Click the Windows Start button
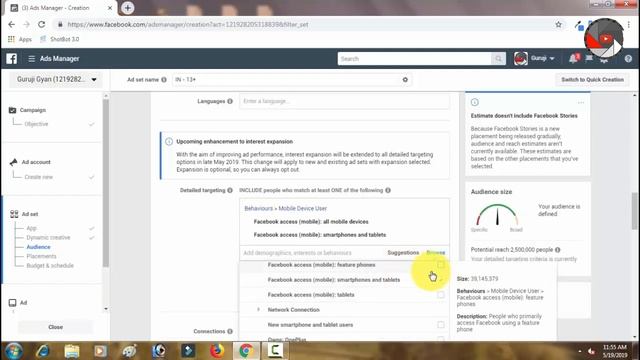640x360 pixels. 14,351
